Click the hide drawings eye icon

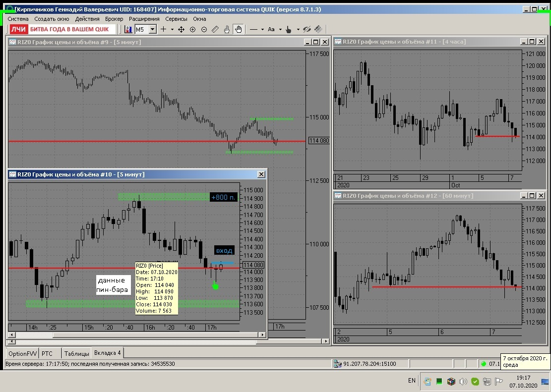pos(307,30)
